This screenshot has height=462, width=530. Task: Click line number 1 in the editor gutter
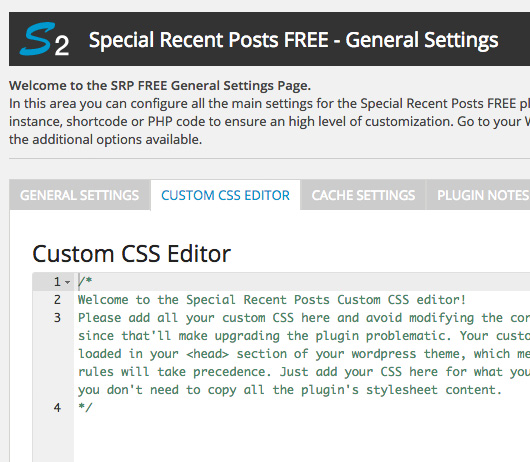(57, 282)
